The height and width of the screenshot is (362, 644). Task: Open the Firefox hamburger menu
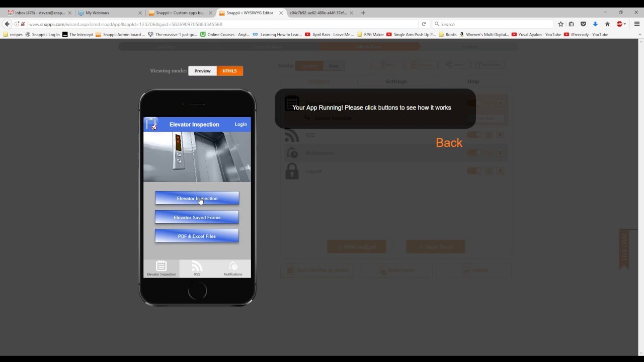tap(636, 24)
